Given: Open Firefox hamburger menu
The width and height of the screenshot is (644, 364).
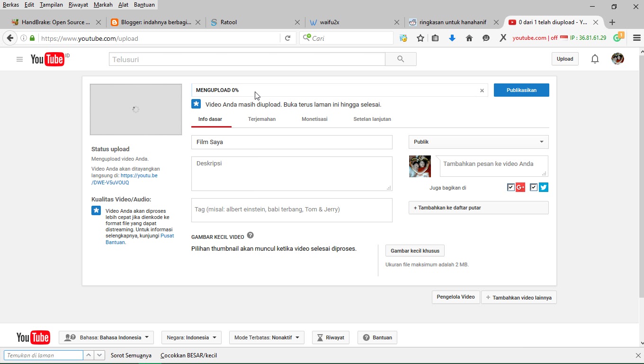Looking at the screenshot, I should [x=637, y=38].
